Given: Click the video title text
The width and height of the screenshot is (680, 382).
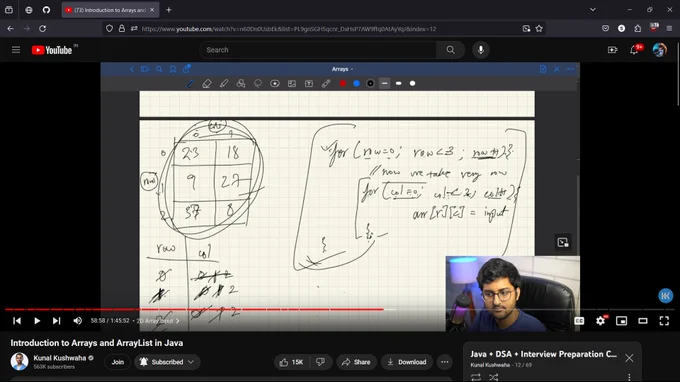Looking at the screenshot, I should pyautogui.click(x=97, y=343).
